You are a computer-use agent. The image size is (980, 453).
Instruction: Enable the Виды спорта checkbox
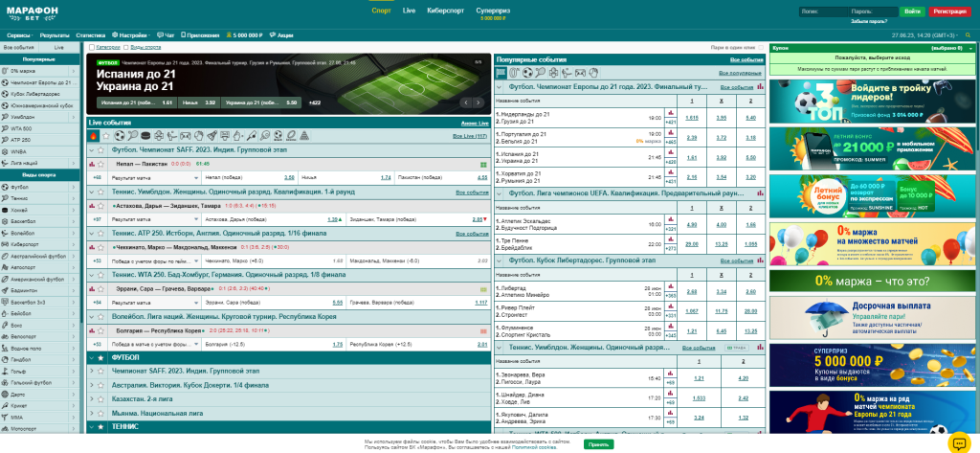coord(124,47)
